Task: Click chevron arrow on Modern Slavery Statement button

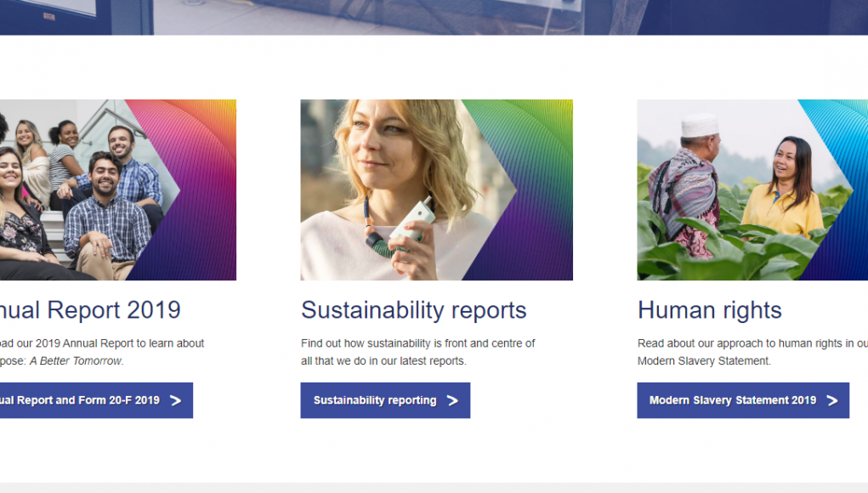Action: [x=831, y=400]
